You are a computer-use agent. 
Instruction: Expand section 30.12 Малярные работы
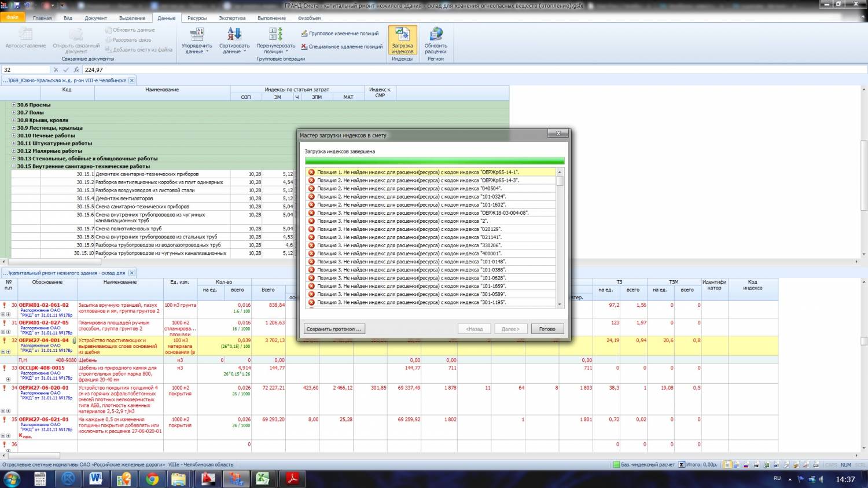14,151
